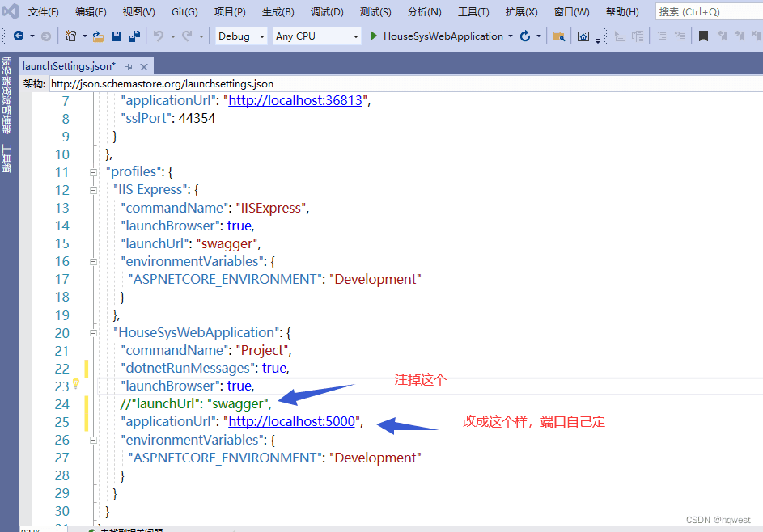Click the Save All icon
This screenshot has height=532, width=763.
[x=134, y=36]
